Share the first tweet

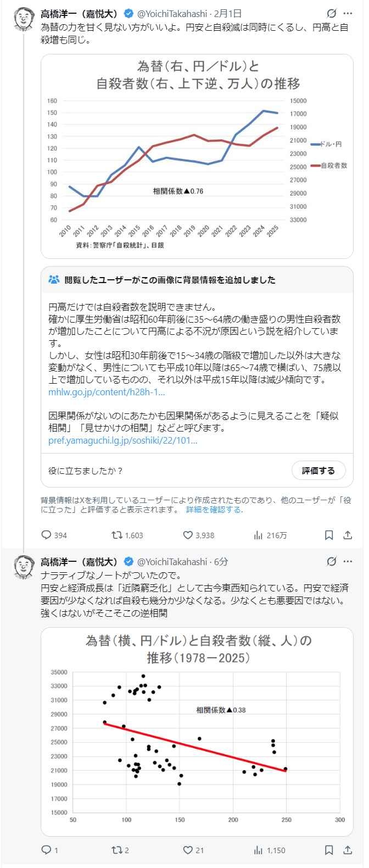coord(348,535)
